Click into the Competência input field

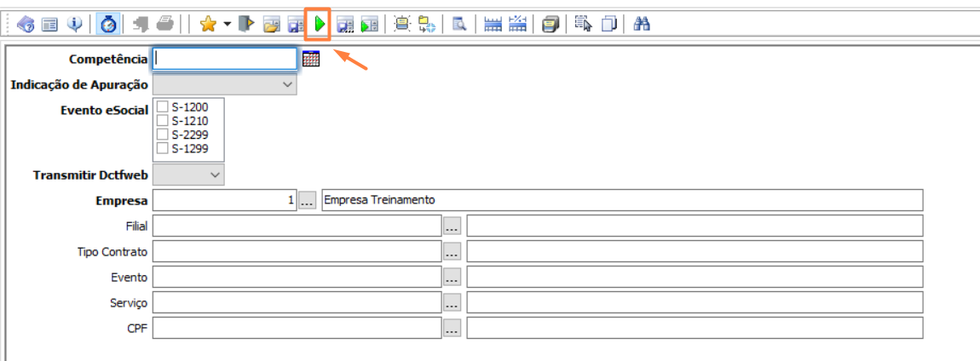coord(225,59)
